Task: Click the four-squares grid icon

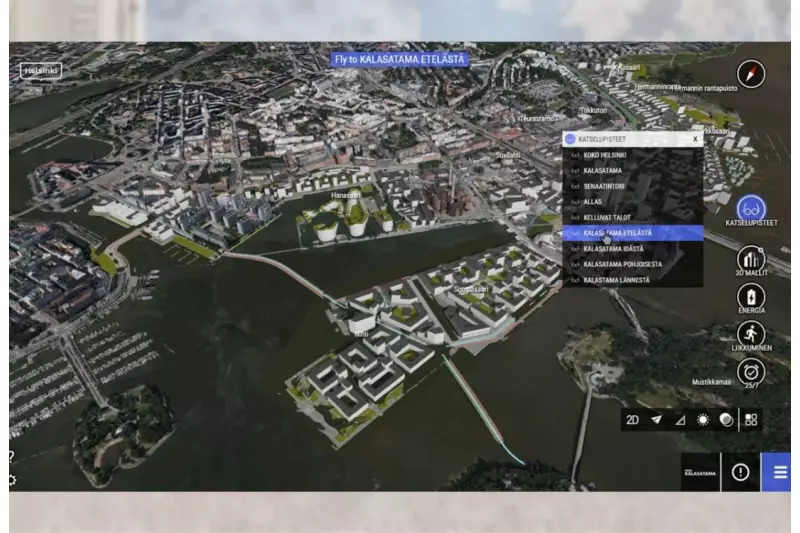Action: tap(751, 420)
